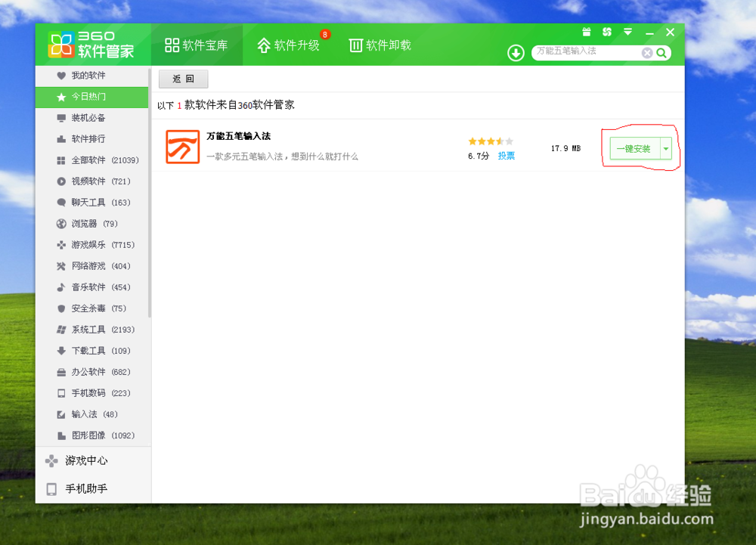
Task: Click the sidebar vertical scrollbar
Action: [x=150, y=193]
